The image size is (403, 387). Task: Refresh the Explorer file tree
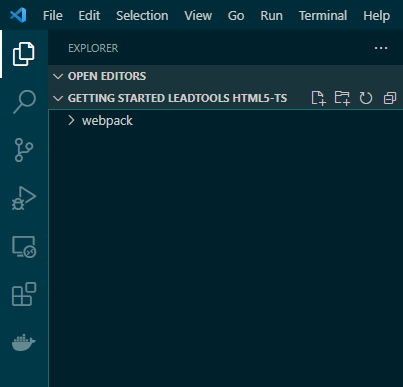[366, 98]
